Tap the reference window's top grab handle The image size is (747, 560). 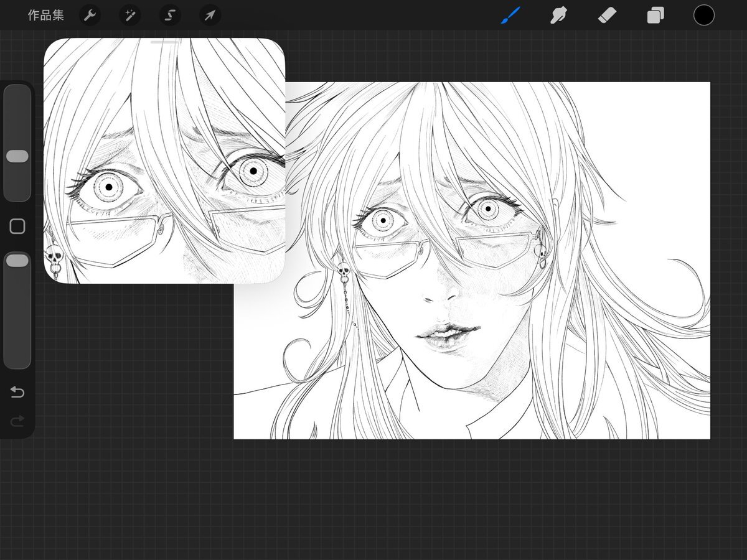coord(164,42)
